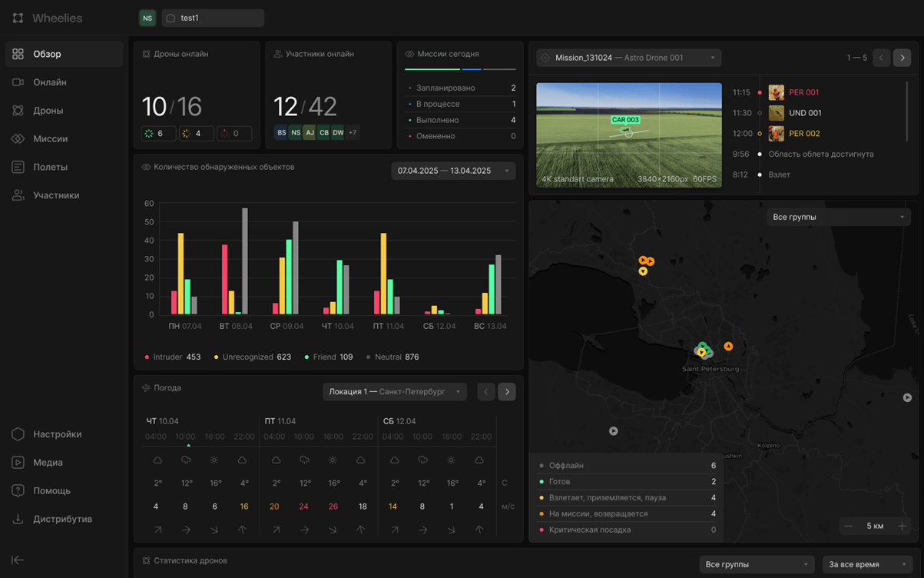
Task: Expand Mission_131024 drone selector dropdown
Action: 628,58
